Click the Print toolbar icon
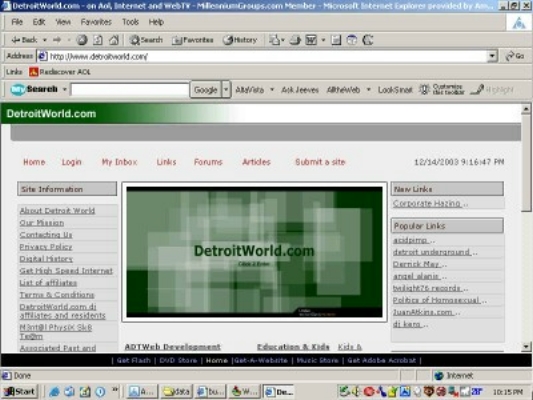The height and width of the screenshot is (400, 533). (295, 40)
